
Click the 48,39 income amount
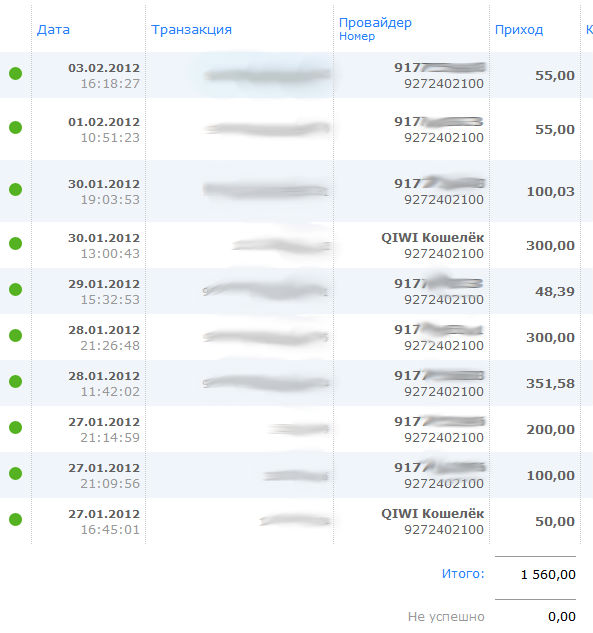(x=555, y=292)
